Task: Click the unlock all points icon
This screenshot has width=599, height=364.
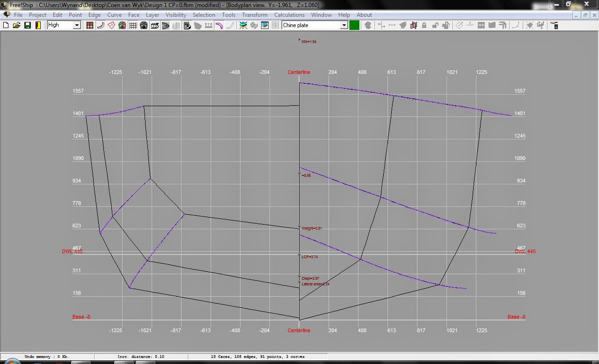Action: point(446,25)
